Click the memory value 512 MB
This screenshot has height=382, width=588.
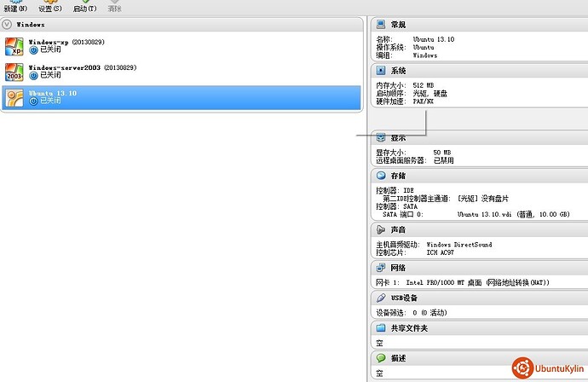point(424,85)
